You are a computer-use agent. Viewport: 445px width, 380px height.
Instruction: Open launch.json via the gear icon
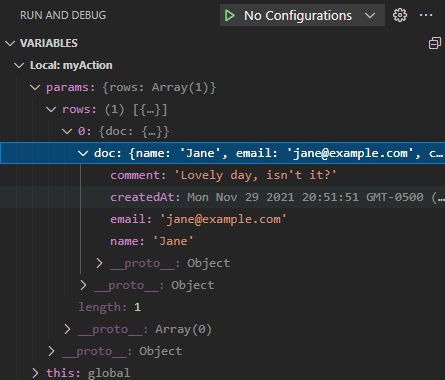point(400,15)
